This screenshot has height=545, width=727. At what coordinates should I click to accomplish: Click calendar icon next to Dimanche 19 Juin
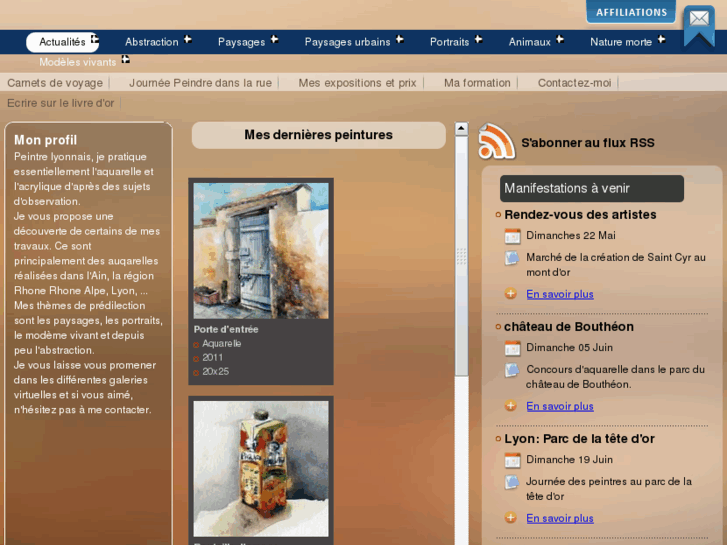[x=512, y=460]
